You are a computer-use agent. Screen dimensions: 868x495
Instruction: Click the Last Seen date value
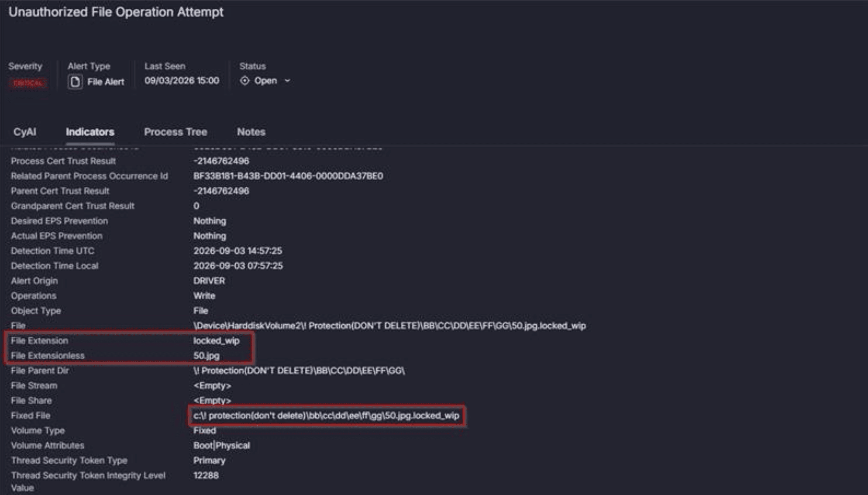click(182, 81)
